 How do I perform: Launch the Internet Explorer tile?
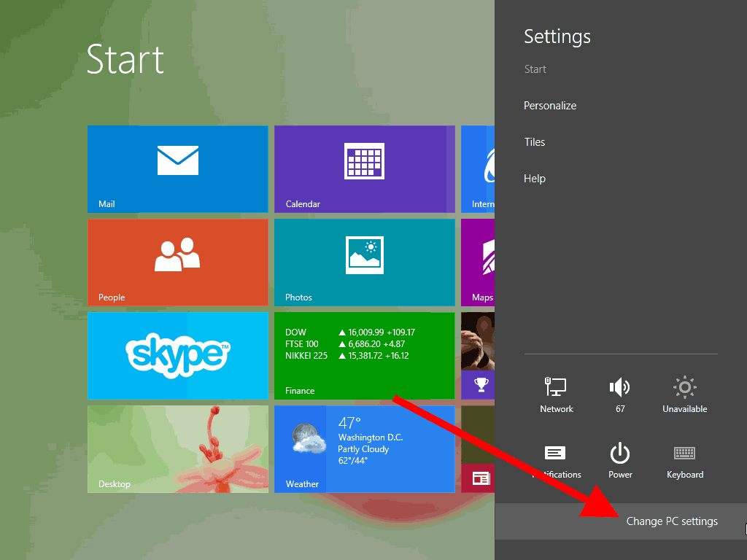[478, 169]
